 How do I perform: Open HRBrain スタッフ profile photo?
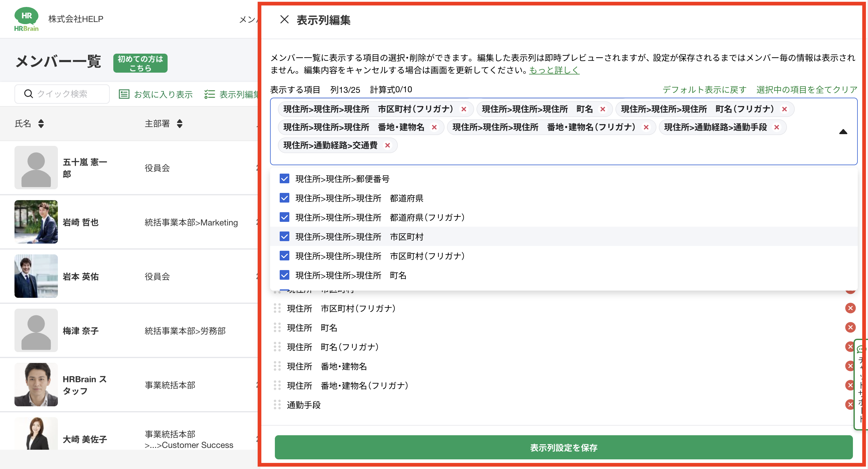(36, 384)
